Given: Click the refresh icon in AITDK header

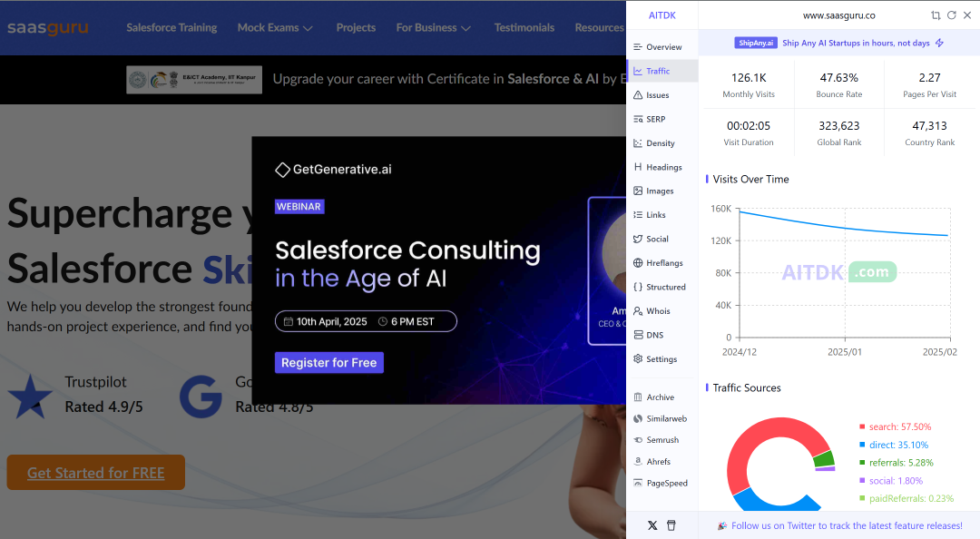Looking at the screenshot, I should (x=951, y=15).
